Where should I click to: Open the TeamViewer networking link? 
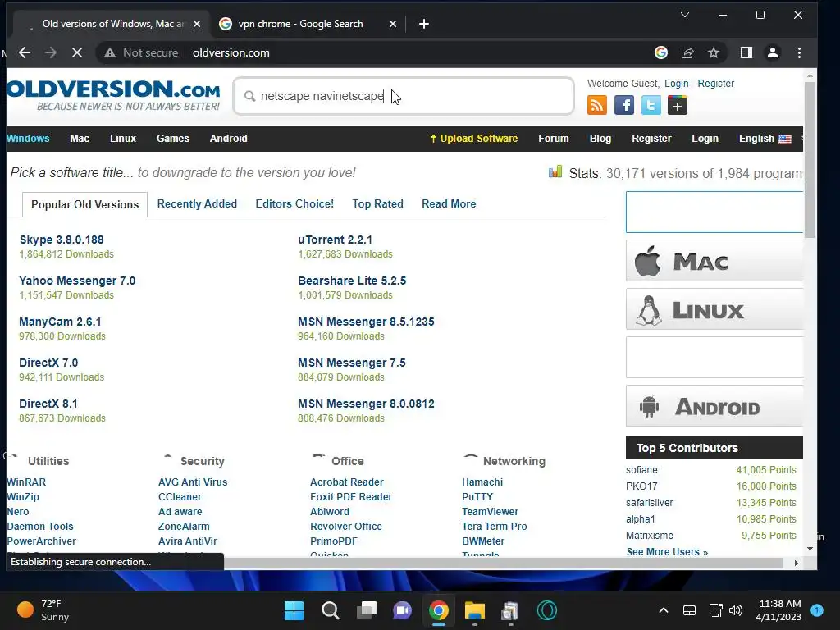(491, 512)
